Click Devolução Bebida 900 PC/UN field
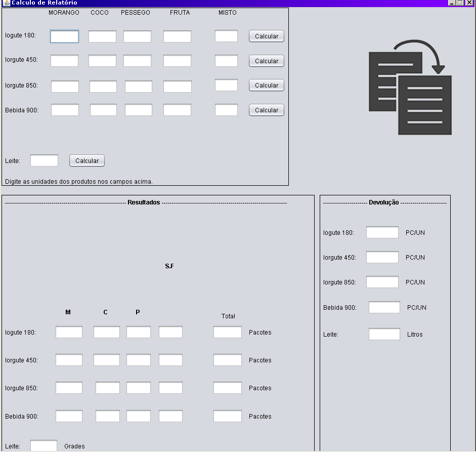Image resolution: width=476 pixels, height=452 pixels. click(x=384, y=307)
